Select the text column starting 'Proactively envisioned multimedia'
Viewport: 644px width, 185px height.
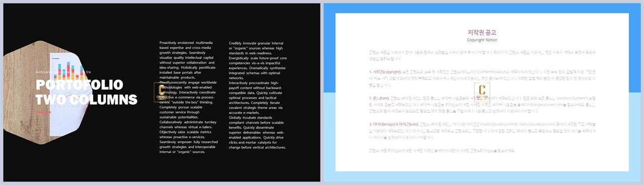pos(189,97)
